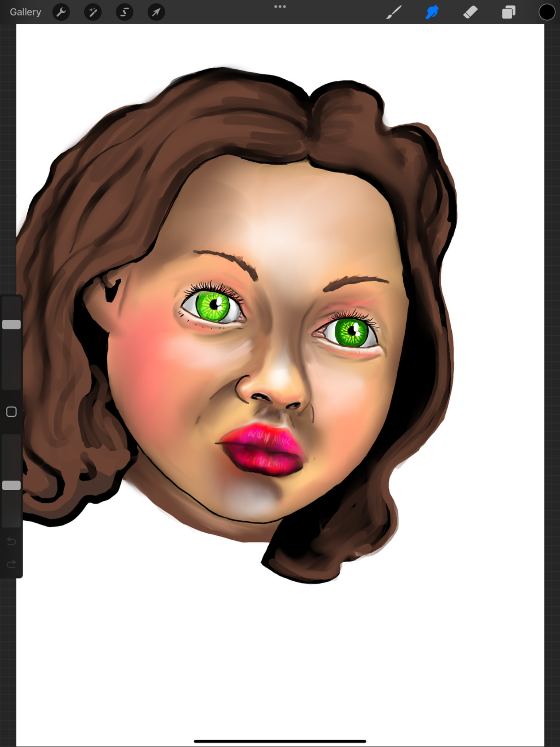The height and width of the screenshot is (747, 560).
Task: Open the three-dot menu at top center
Action: 280,7
